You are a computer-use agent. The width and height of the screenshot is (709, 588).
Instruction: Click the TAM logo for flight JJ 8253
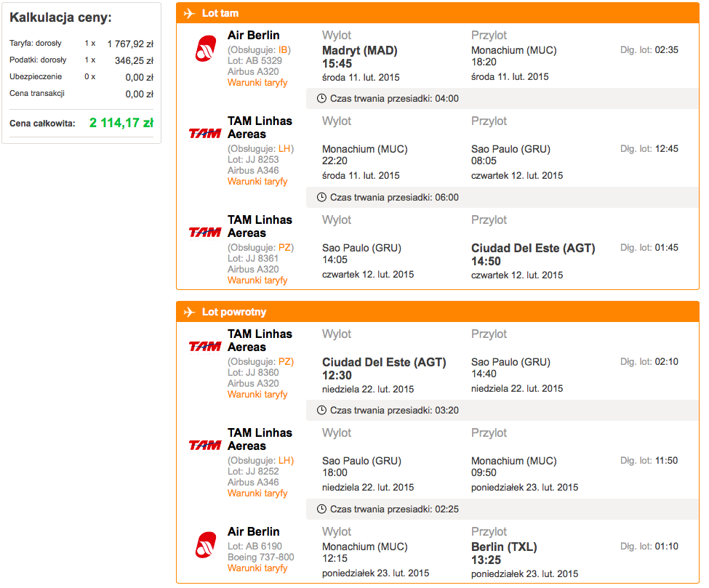205,133
